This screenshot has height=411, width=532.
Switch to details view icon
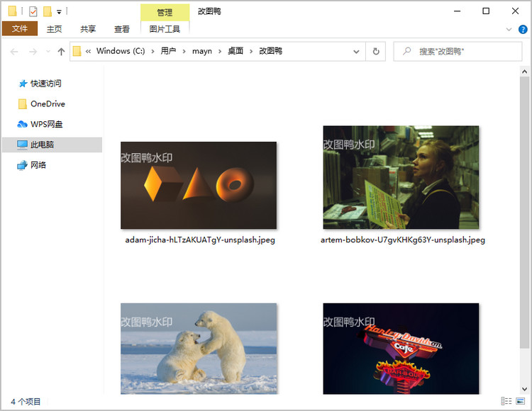(x=506, y=401)
